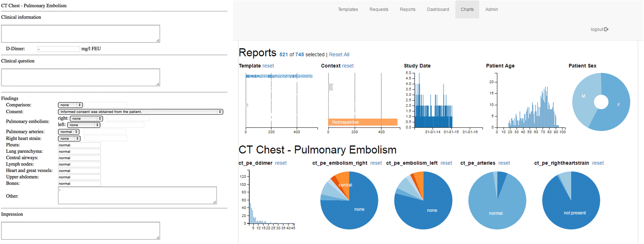Switch to the Dashboard tab
Screen dimensions: 644x244
click(438, 9)
